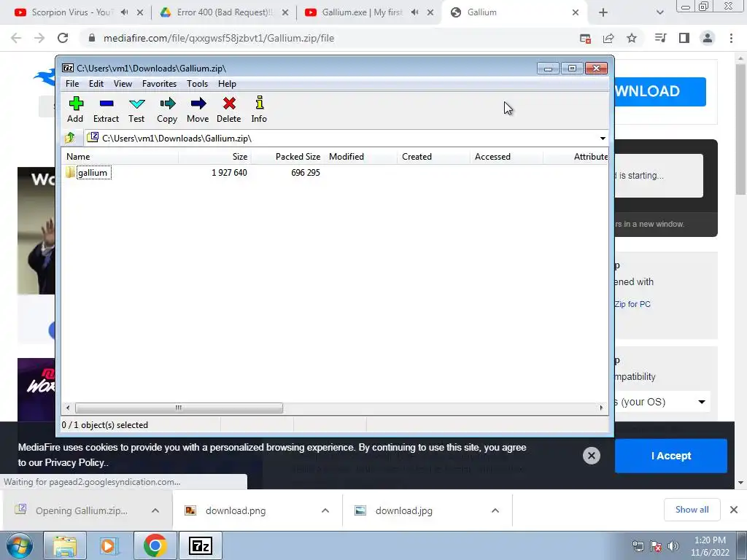Viewport: 747px width, 560px height.
Task: Click the red Delete icon
Action: (x=228, y=109)
